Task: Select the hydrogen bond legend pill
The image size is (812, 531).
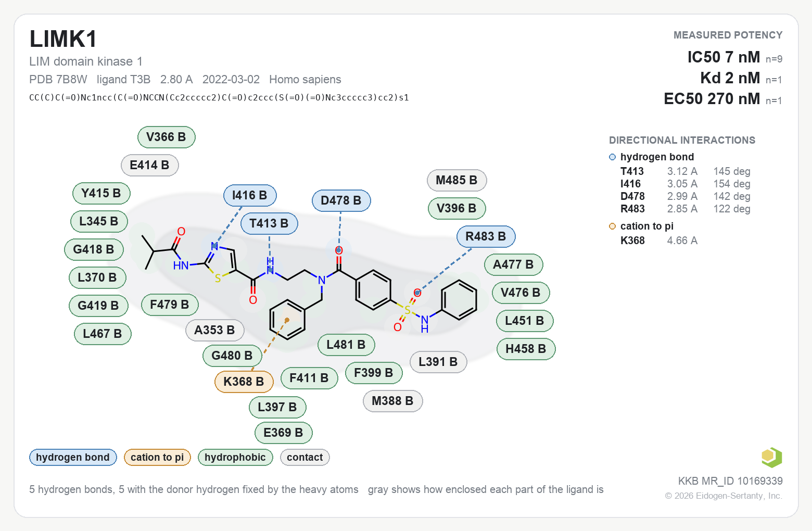Action: [x=73, y=458]
